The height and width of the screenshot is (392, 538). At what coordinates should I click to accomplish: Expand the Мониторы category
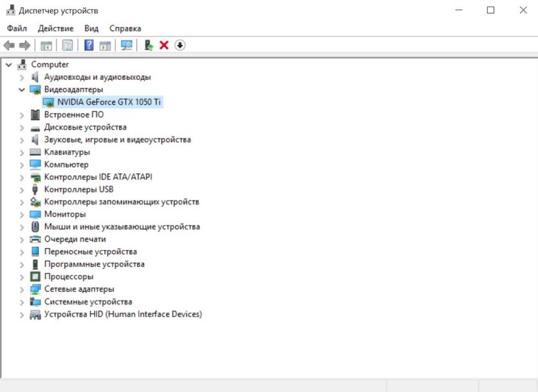[x=22, y=214]
